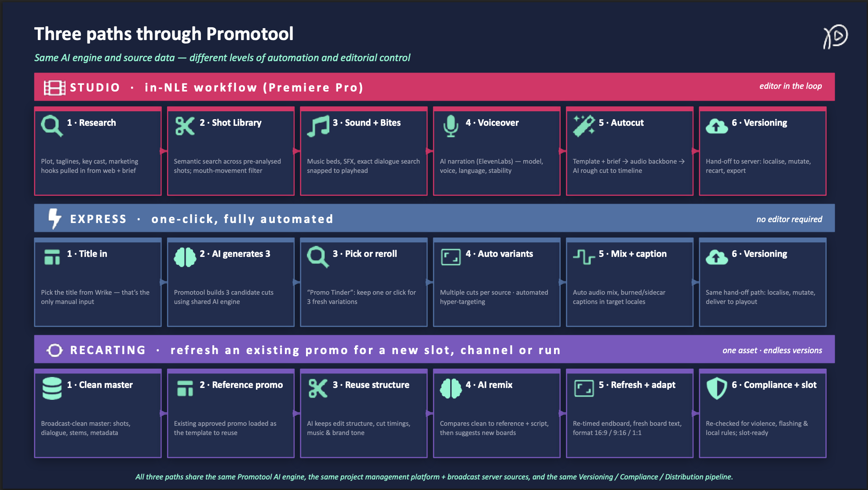Click the Reuse structure scissors icon
Screen dimensions: 868x490
tap(318, 388)
